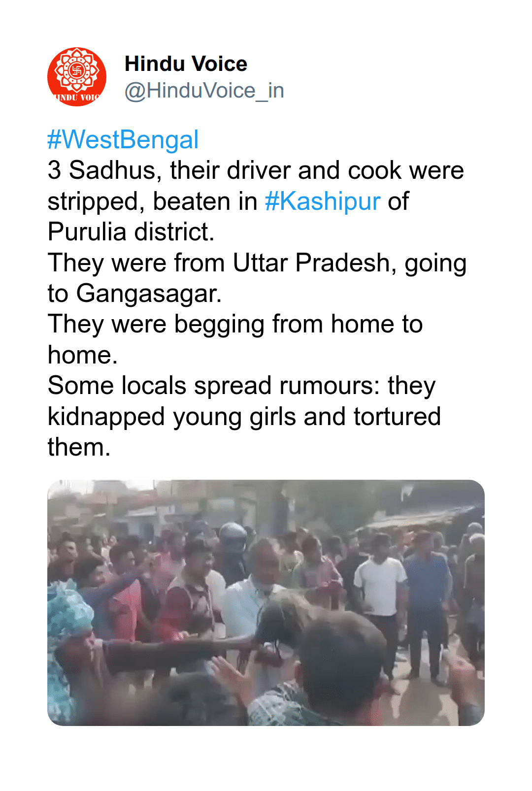The image size is (532, 791).
Task: Click the text 'stripped, beaten in'
Action: [x=153, y=201]
